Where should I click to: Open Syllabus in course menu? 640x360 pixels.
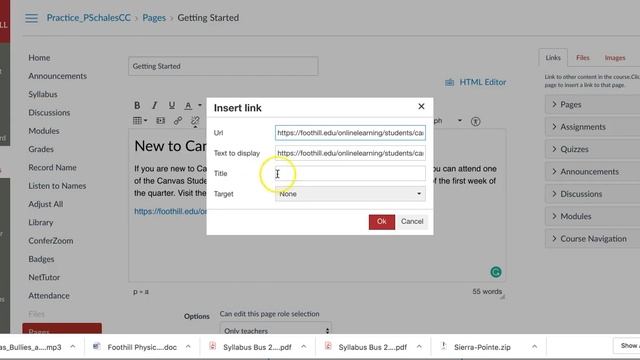43,94
